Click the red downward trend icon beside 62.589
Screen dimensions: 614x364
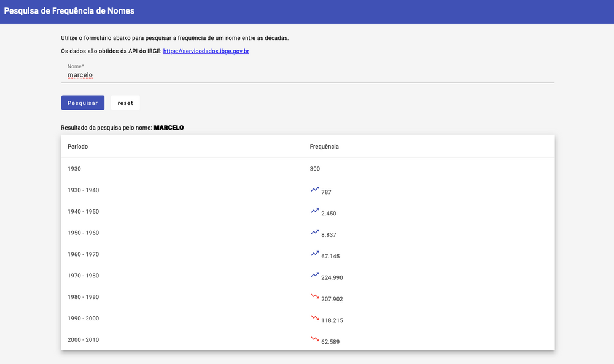click(x=315, y=339)
